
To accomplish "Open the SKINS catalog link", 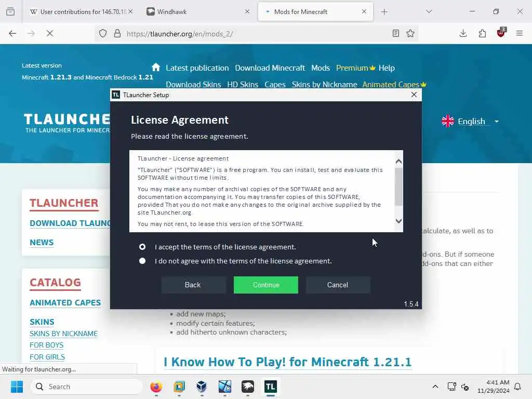I will (x=42, y=322).
